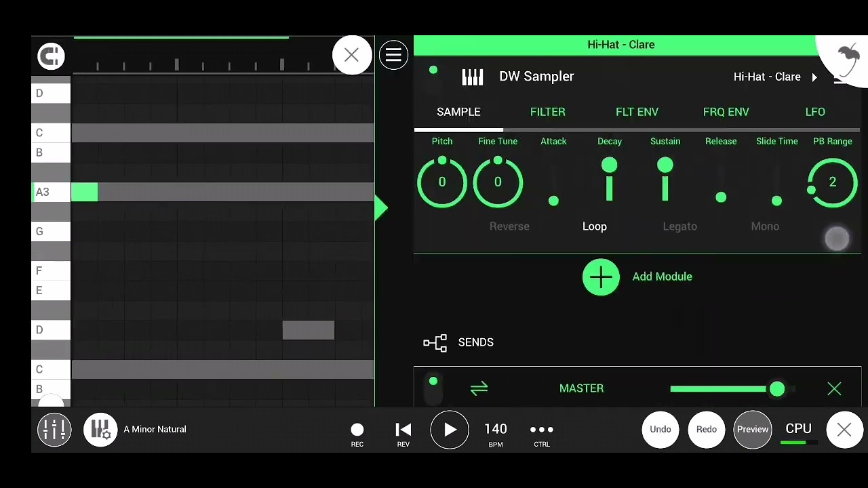Open the mixer faders icon
This screenshot has width=868, height=488.
[54, 430]
